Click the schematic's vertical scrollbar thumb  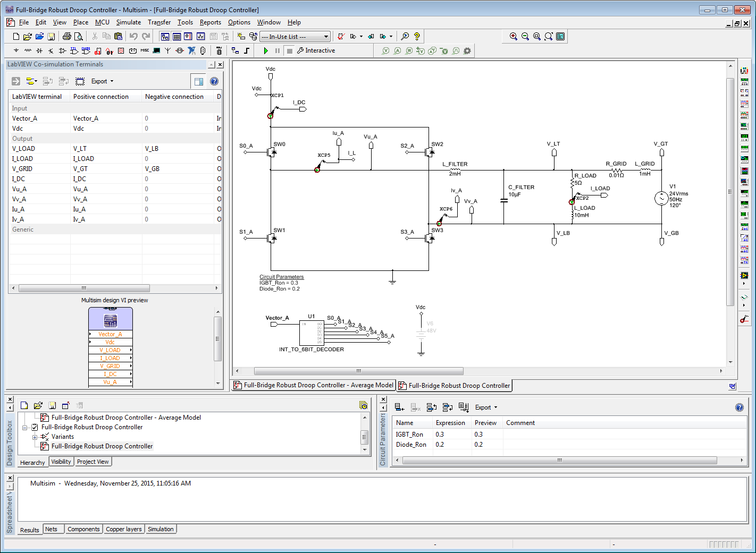[730, 192]
